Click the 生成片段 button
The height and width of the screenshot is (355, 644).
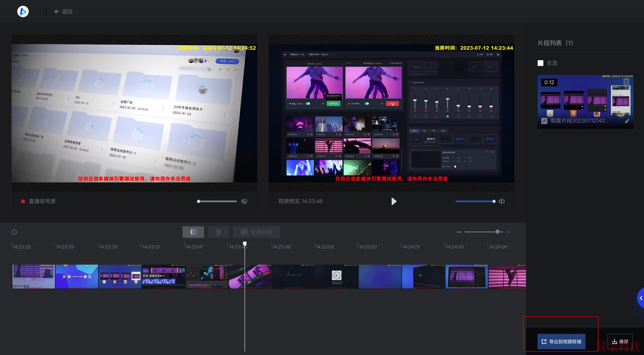pyautogui.click(x=256, y=232)
